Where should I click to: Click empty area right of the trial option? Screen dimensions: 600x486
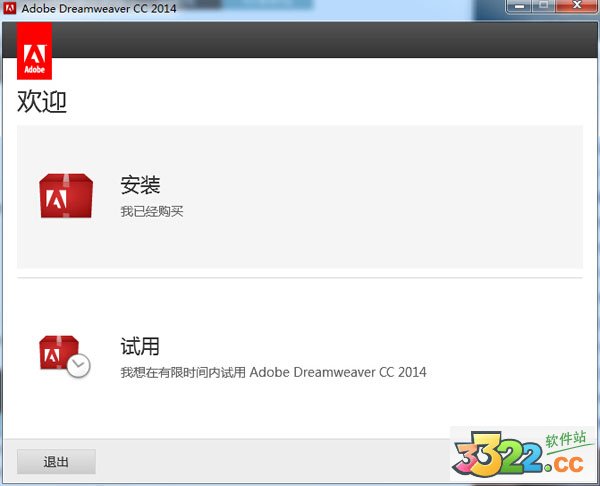tap(500, 340)
